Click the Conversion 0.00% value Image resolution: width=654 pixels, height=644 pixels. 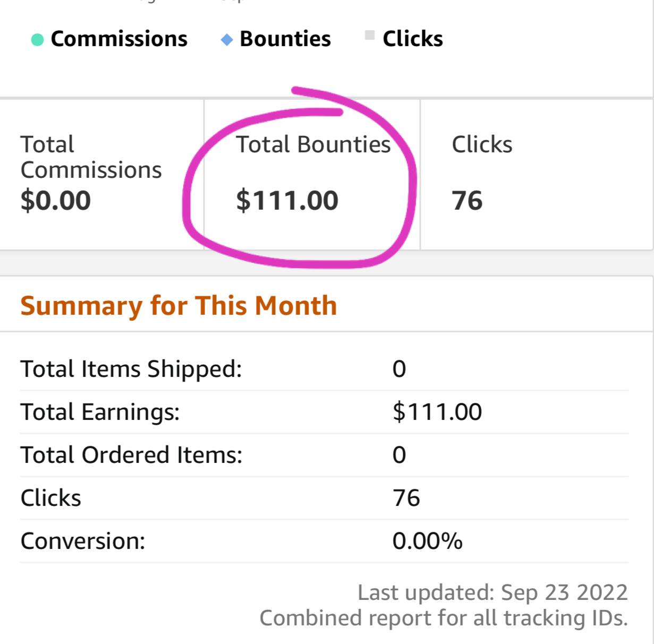pos(428,541)
